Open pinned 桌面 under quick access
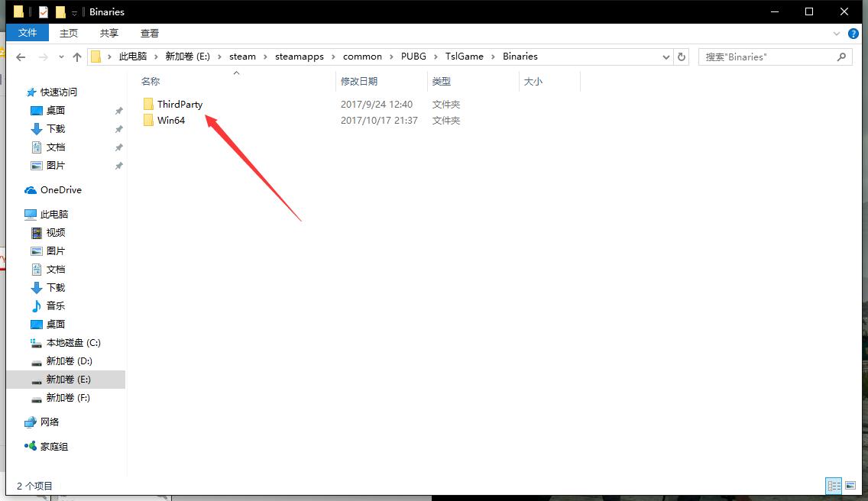The image size is (868, 501). (x=55, y=110)
